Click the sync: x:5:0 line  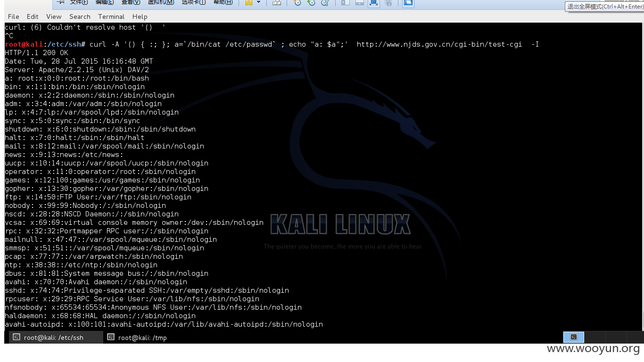pos(73,121)
